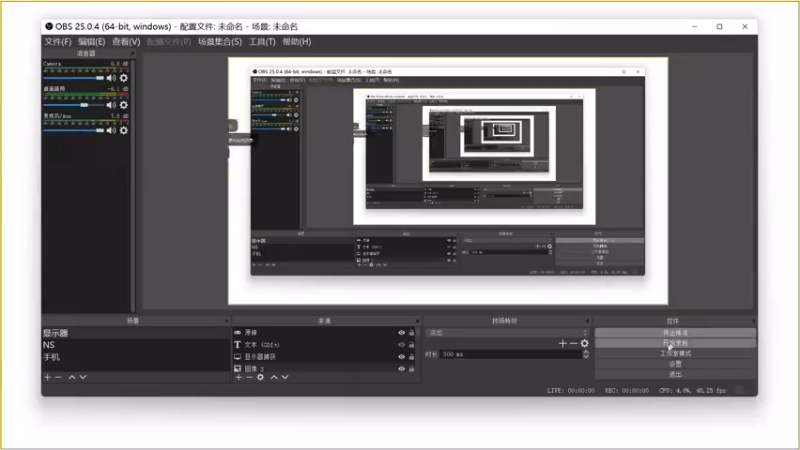Open the 文件(F) menu
This screenshot has width=800, height=450.
tap(58, 42)
